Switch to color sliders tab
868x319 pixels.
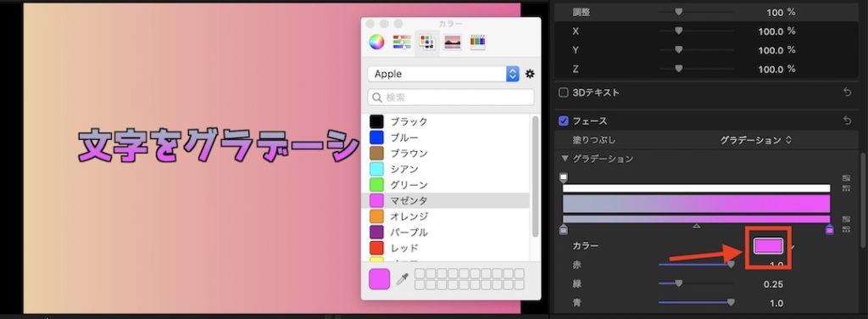[402, 42]
